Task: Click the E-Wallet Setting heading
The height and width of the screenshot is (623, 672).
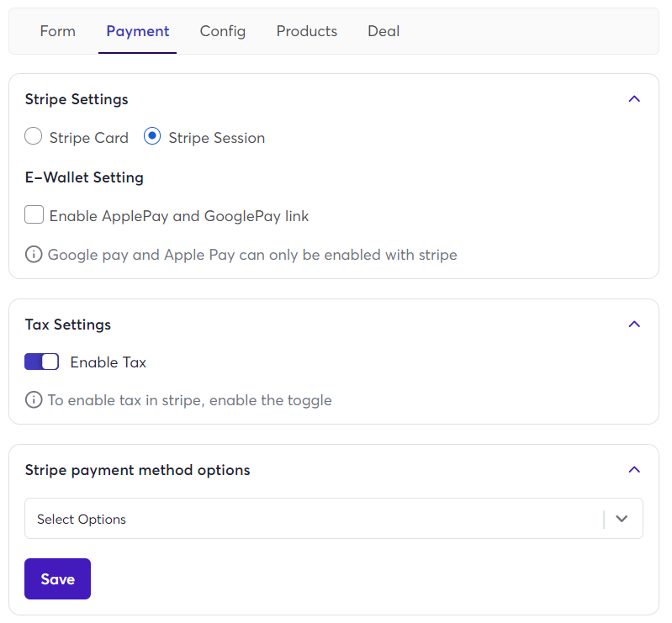Action: 84,177
